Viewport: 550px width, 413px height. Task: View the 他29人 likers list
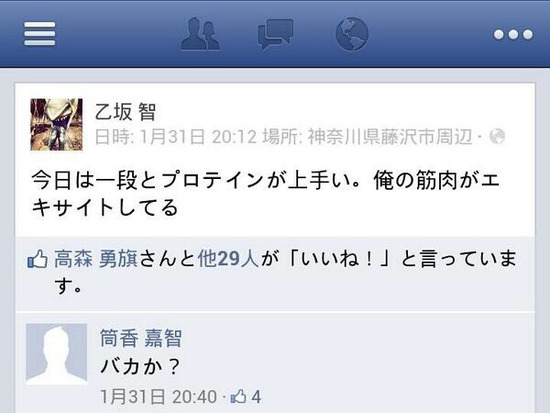[228, 259]
